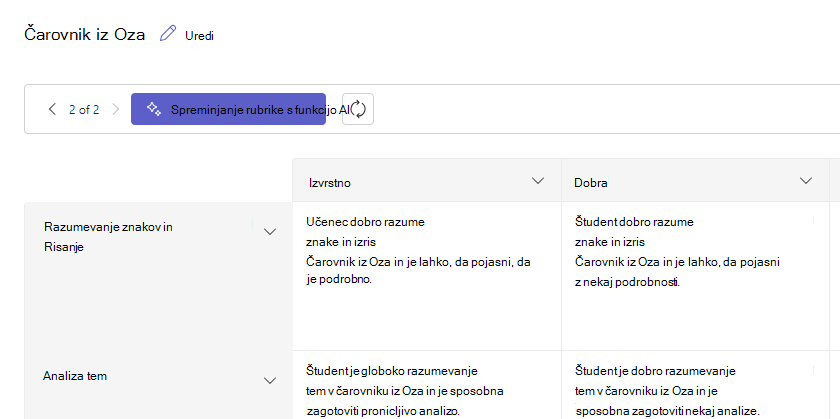Open the Dobra column dropdown chevron
The width and height of the screenshot is (840, 419).
[x=806, y=181]
